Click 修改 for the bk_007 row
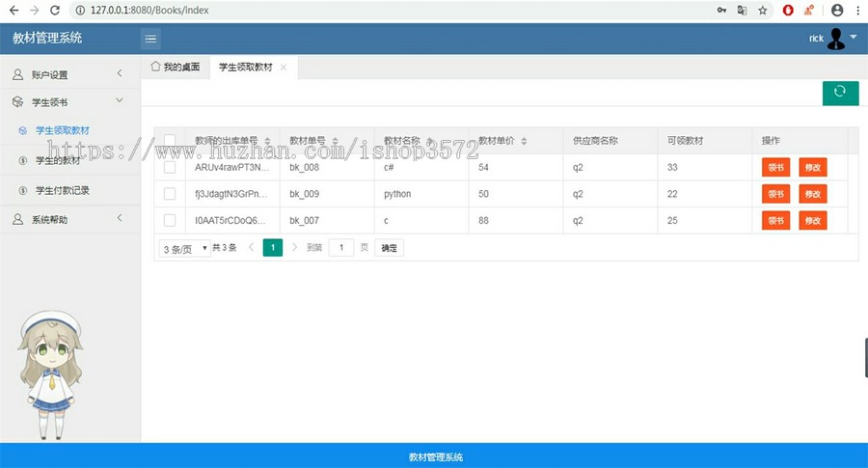Screen dimensions: 868x468 click(813, 220)
